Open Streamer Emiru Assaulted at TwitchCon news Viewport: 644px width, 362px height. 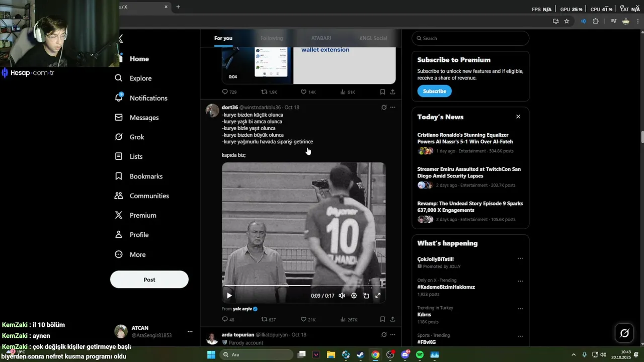[469, 172]
